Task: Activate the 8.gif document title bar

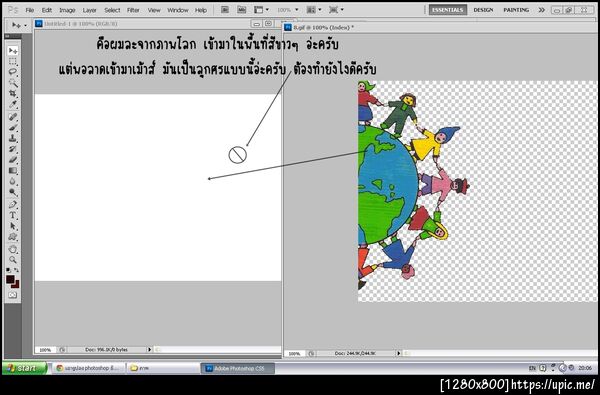Action: click(440, 27)
